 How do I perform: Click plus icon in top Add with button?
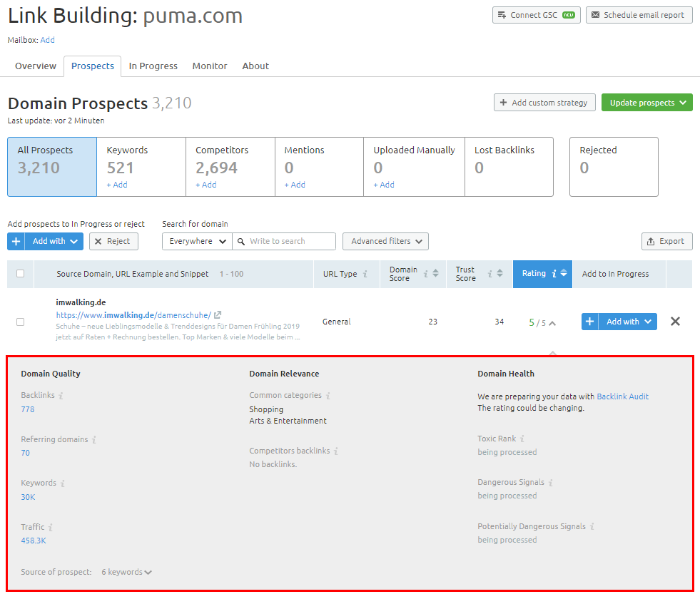coord(16,242)
